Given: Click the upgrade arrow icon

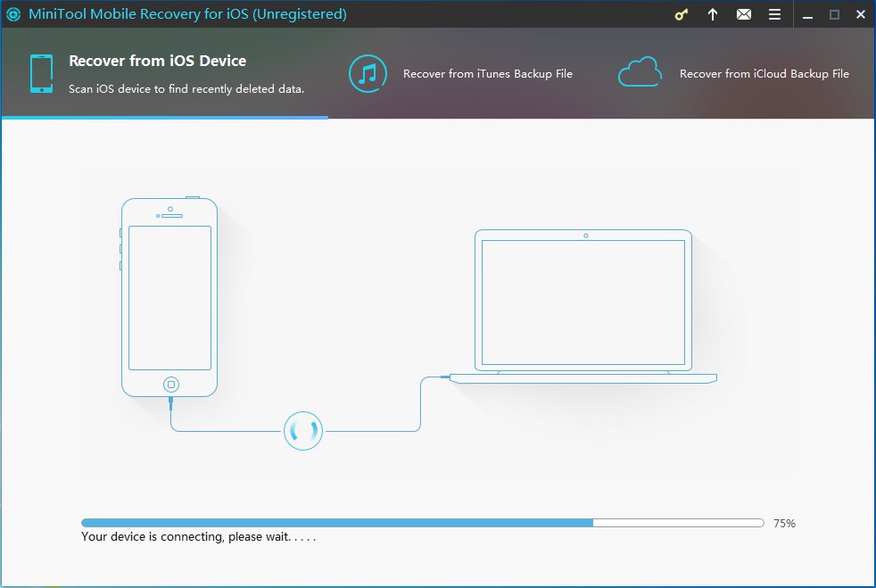Looking at the screenshot, I should tap(713, 14).
